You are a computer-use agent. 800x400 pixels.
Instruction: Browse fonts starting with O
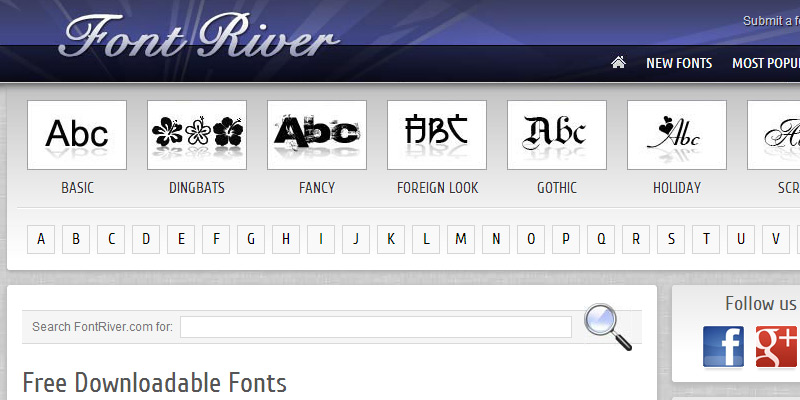click(531, 239)
